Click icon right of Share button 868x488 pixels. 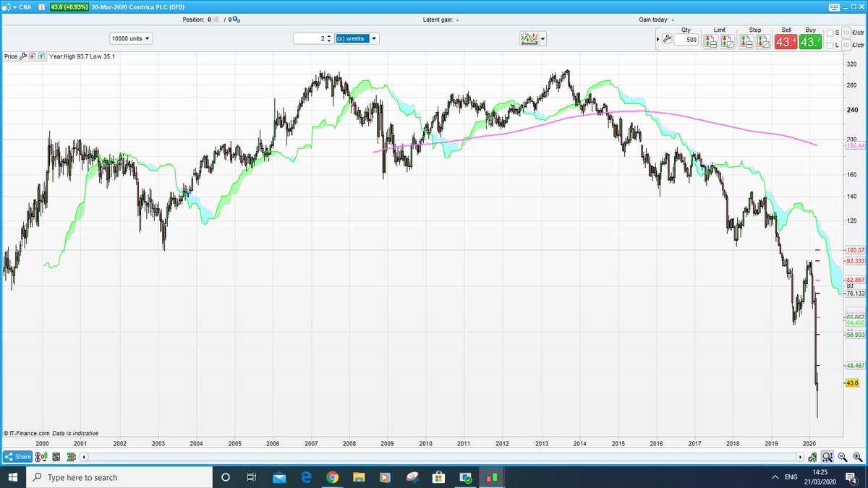tap(41, 457)
